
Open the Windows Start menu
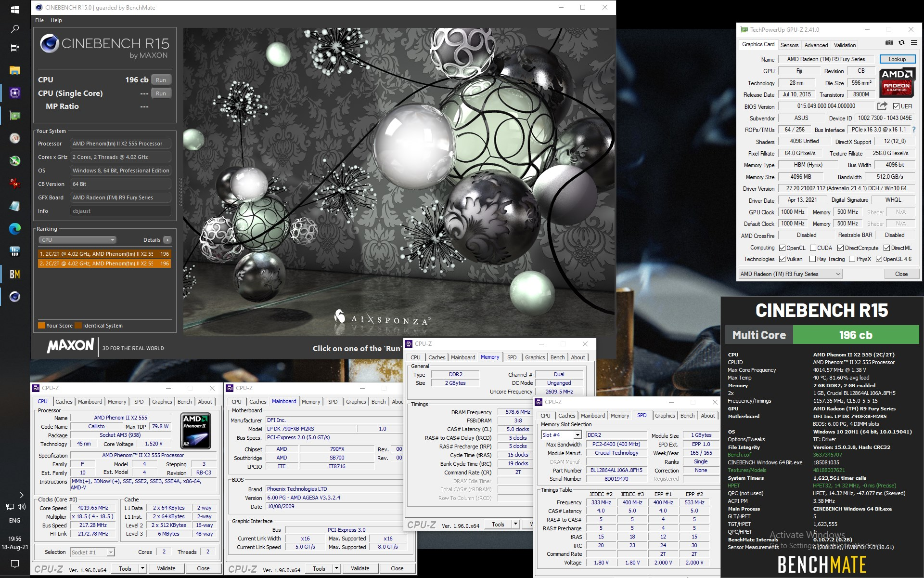(x=14, y=9)
